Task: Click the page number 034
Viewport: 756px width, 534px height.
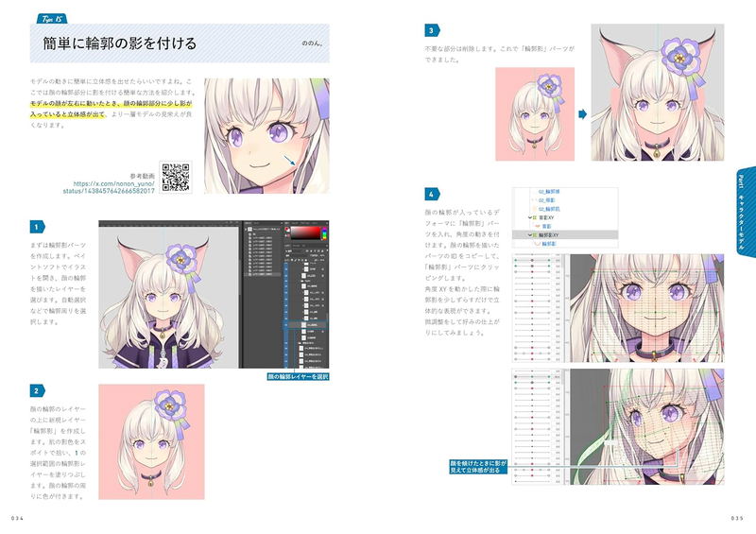Action: [17, 518]
